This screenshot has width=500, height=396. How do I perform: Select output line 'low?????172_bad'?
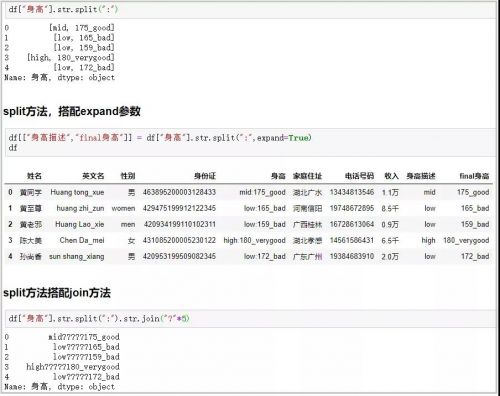(86, 377)
